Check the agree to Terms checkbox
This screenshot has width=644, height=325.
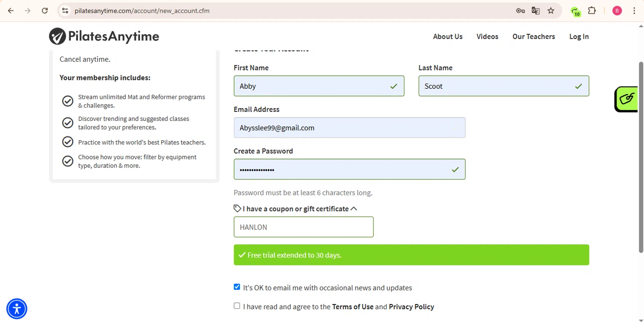pos(237,306)
